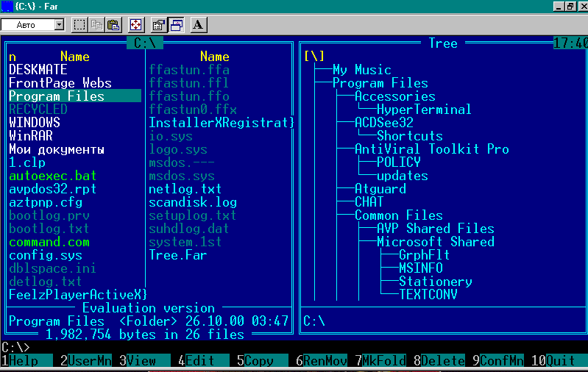Viewport: 588px width, 372px height.
Task: Click 9ConfMn in the function key bar
Action: (x=498, y=361)
